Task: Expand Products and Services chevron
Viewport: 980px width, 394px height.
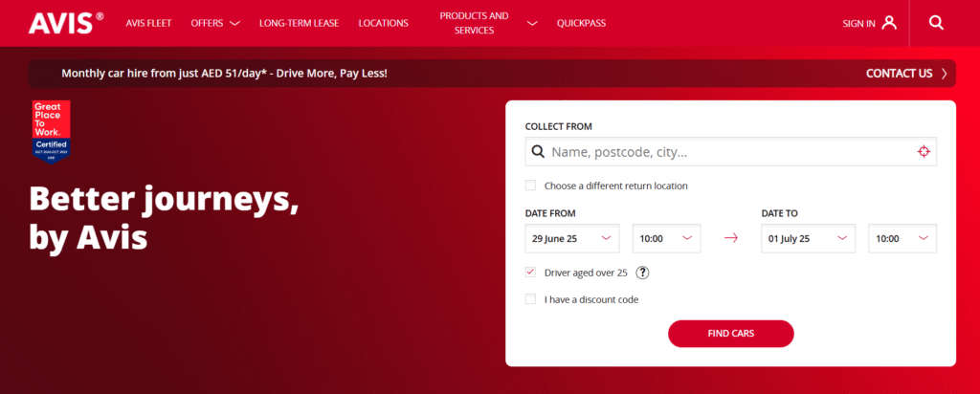Action: 532,24
